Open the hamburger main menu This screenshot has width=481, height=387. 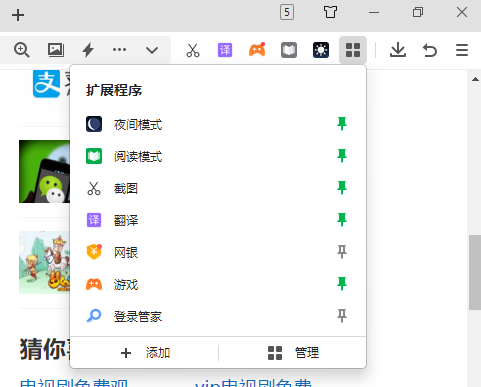click(x=462, y=50)
